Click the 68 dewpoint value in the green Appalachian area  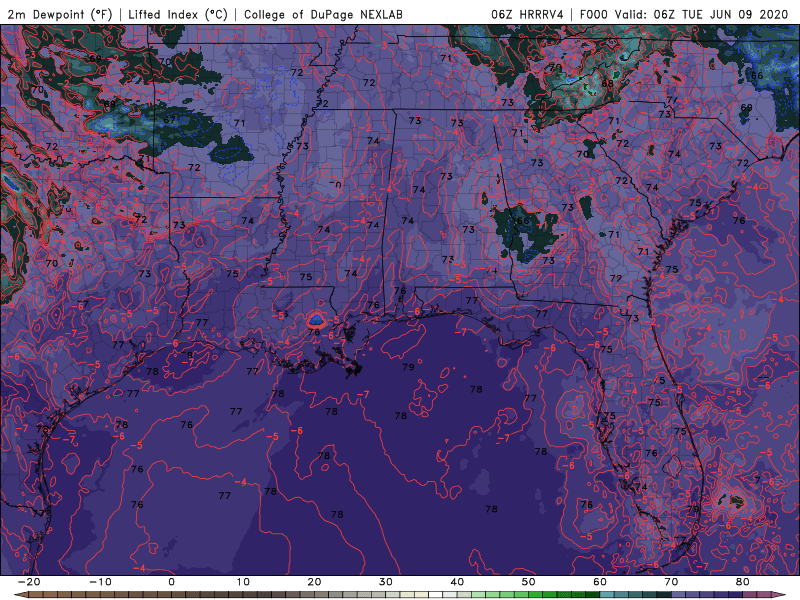(x=607, y=84)
